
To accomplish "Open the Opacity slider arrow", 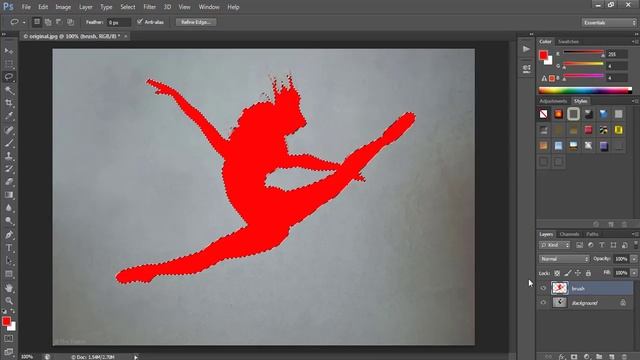I will pos(634,259).
